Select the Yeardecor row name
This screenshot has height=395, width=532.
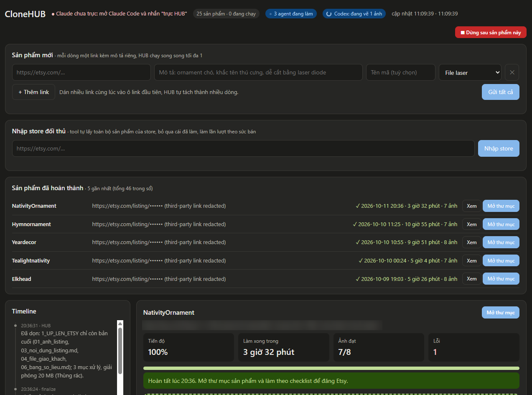(24, 242)
